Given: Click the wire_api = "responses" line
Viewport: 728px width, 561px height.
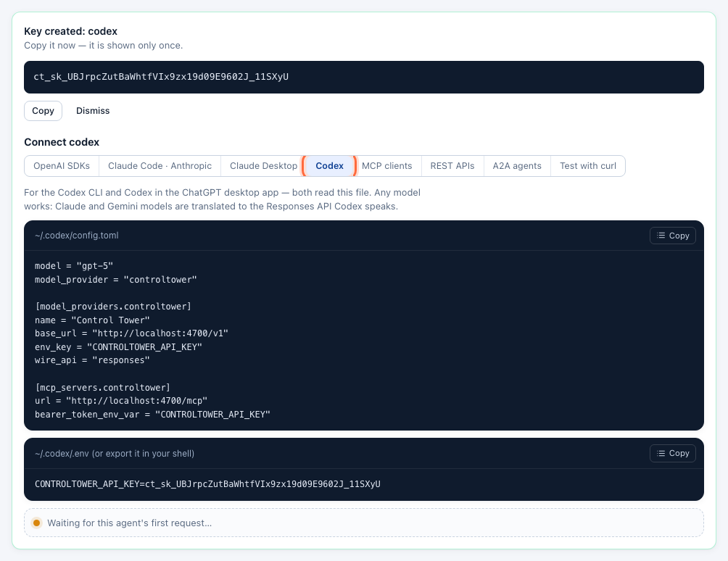Looking at the screenshot, I should click(x=92, y=360).
